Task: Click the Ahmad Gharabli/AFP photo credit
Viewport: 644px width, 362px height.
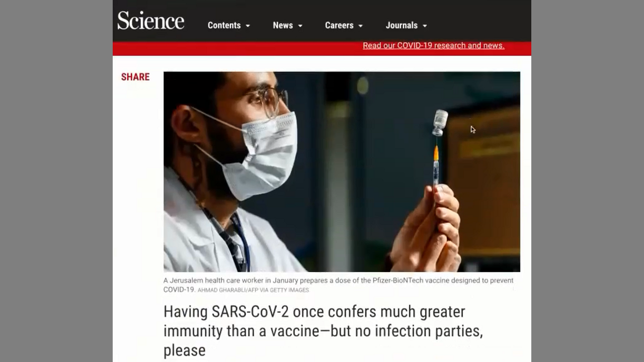Action: click(x=253, y=290)
